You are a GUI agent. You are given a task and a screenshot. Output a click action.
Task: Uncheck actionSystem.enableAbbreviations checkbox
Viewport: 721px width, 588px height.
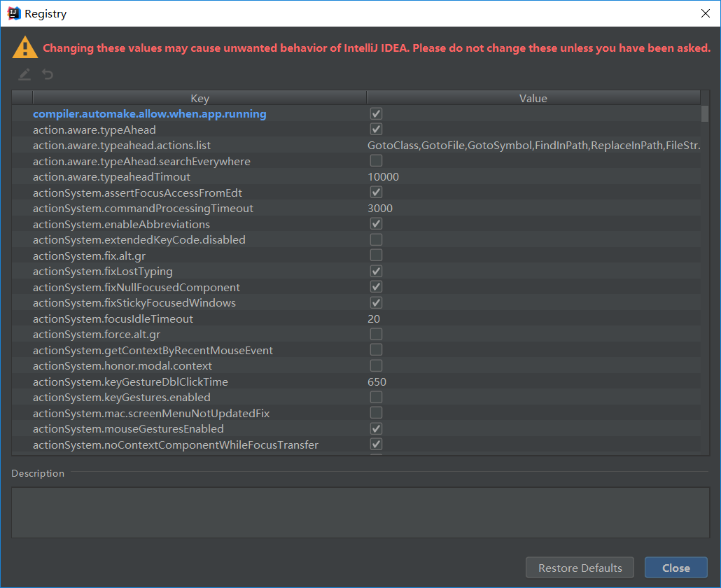pyautogui.click(x=376, y=224)
